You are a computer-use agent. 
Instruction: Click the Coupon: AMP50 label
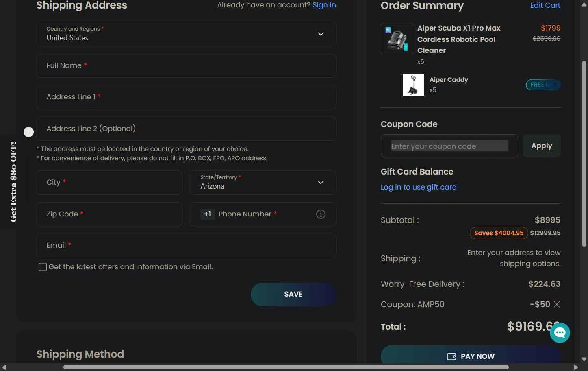(412, 304)
